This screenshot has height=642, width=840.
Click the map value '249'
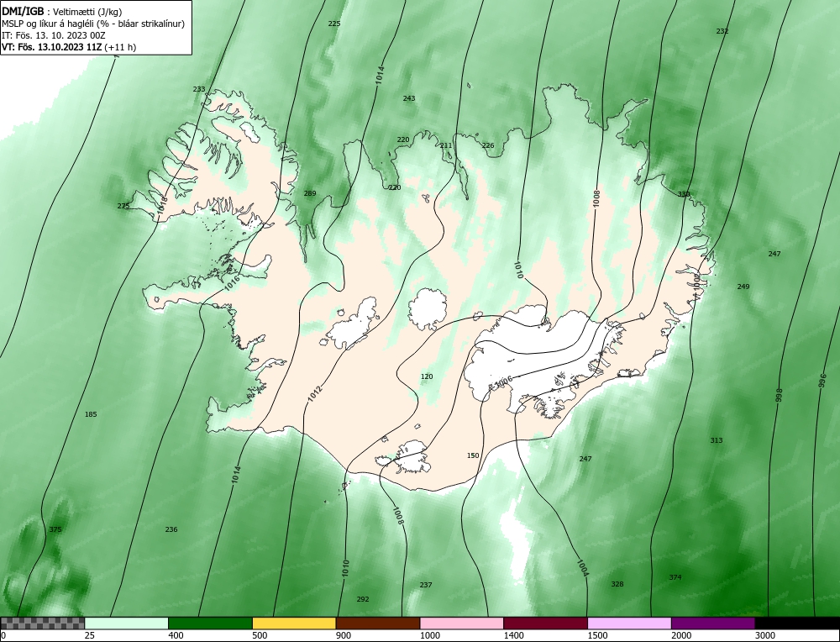click(x=743, y=287)
